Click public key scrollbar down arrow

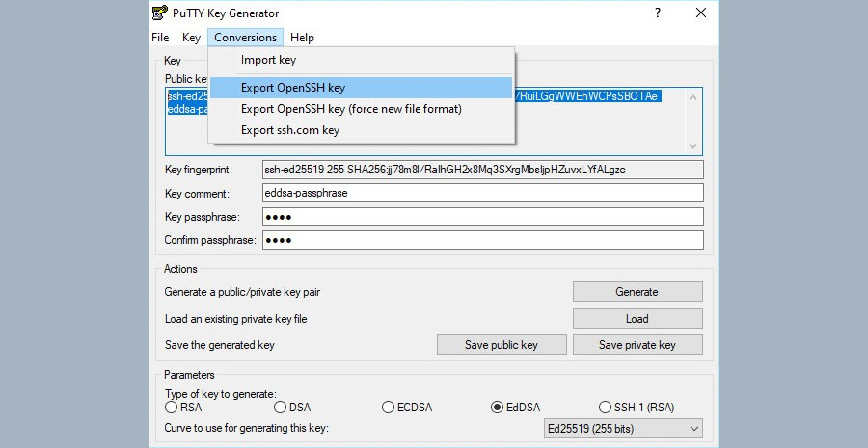tap(693, 146)
